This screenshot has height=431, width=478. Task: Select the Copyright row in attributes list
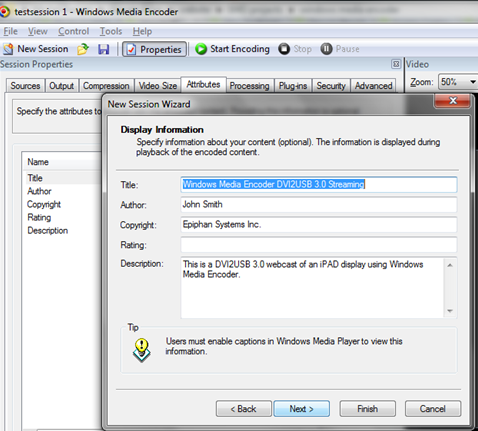62,204
